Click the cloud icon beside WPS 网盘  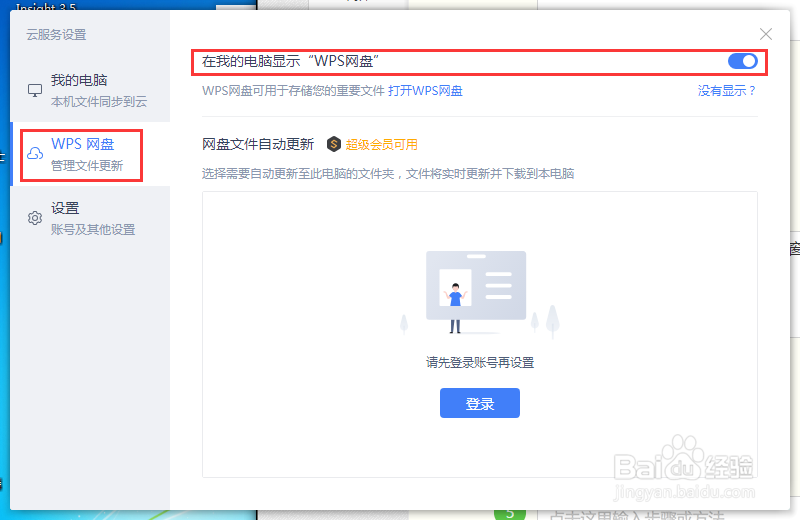(35, 153)
